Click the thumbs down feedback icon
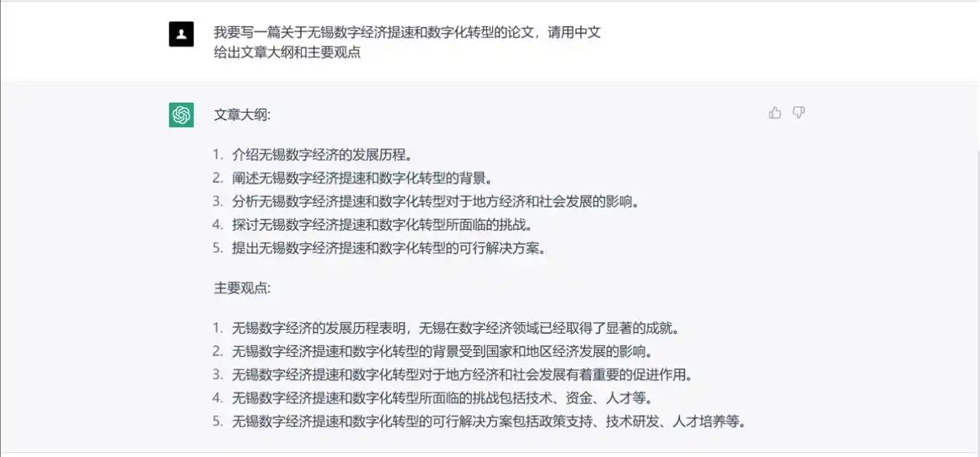 [x=799, y=113]
